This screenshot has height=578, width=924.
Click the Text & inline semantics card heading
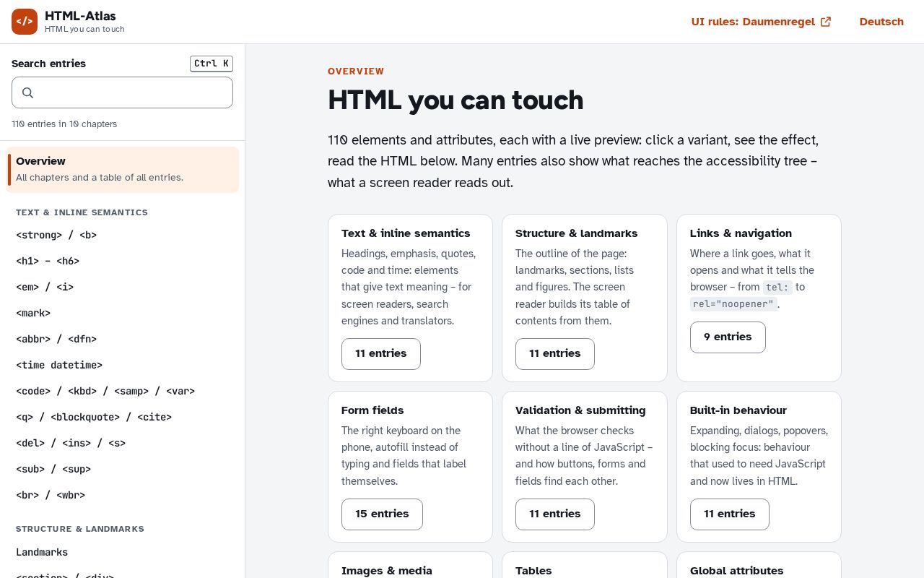pyautogui.click(x=406, y=233)
